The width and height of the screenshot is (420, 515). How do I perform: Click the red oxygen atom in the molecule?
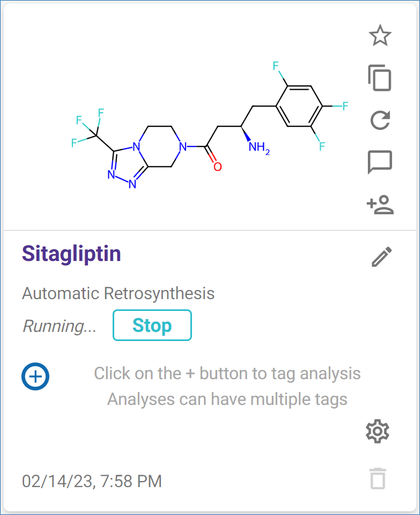point(217,166)
